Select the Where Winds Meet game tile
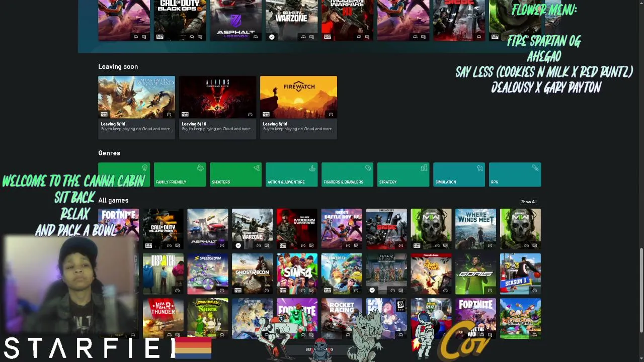 pyautogui.click(x=475, y=229)
